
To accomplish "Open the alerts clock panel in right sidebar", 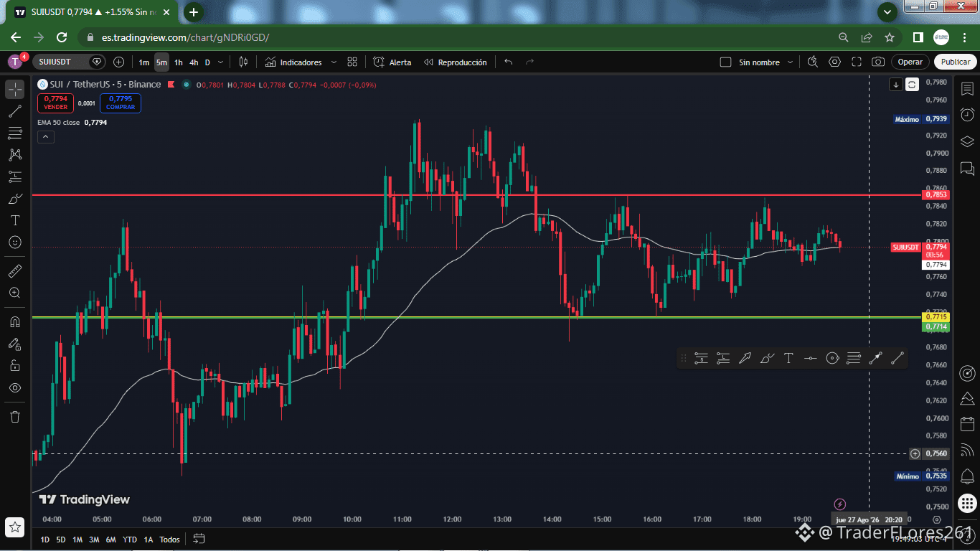I will (967, 115).
